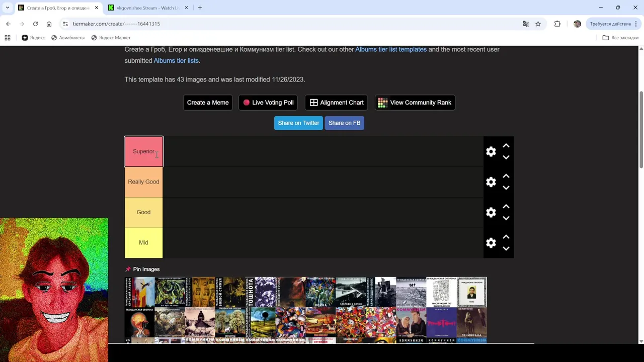The width and height of the screenshot is (644, 362).
Task: Select the Здорово и вечно album cover
Action: [351, 292]
